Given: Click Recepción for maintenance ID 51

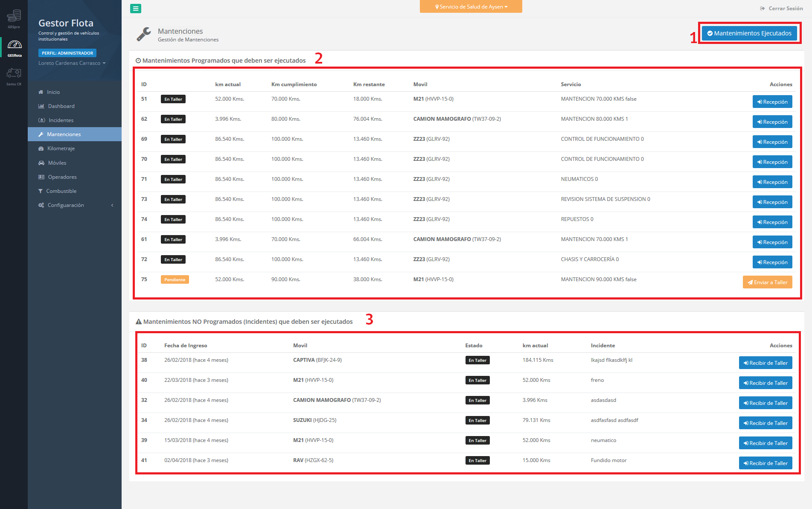Looking at the screenshot, I should click(772, 102).
